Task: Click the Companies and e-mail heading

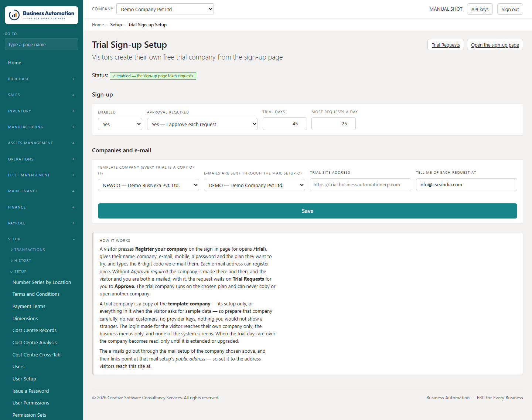Action: point(122,150)
